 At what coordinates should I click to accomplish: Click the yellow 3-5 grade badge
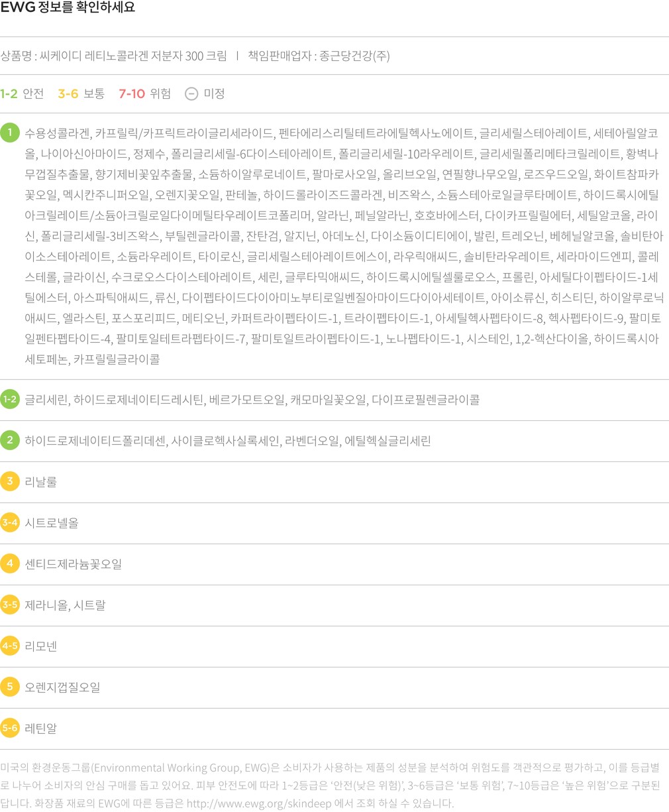tap(10, 605)
